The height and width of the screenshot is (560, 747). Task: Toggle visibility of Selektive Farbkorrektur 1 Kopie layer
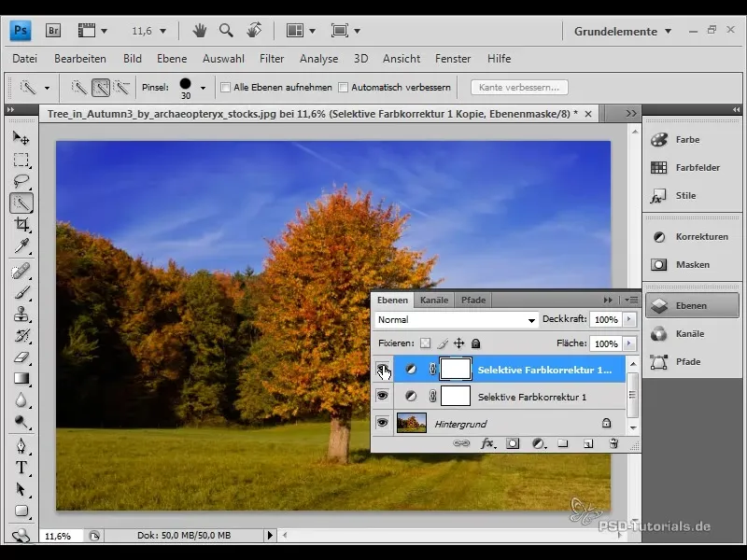[382, 369]
